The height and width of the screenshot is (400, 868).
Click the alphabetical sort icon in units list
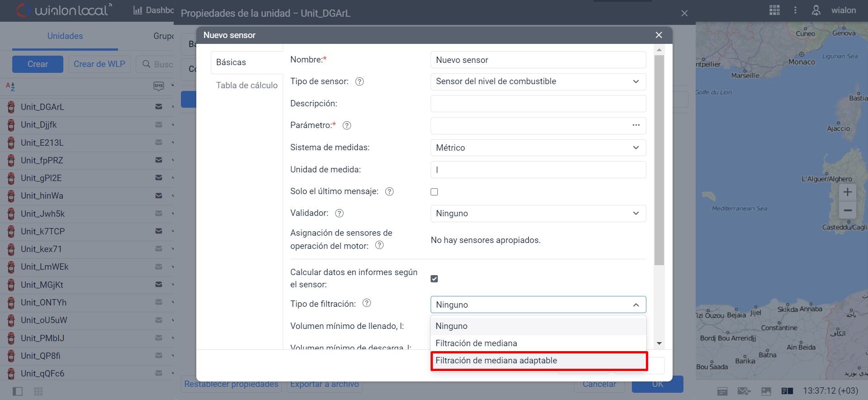10,86
